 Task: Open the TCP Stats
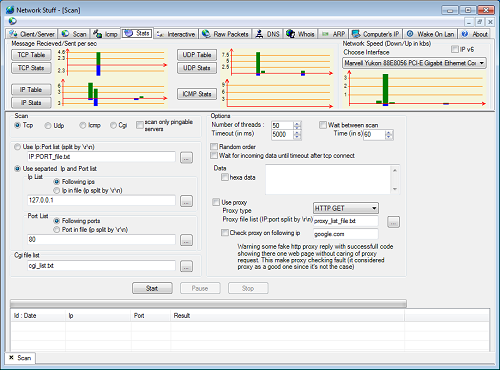tap(31, 68)
